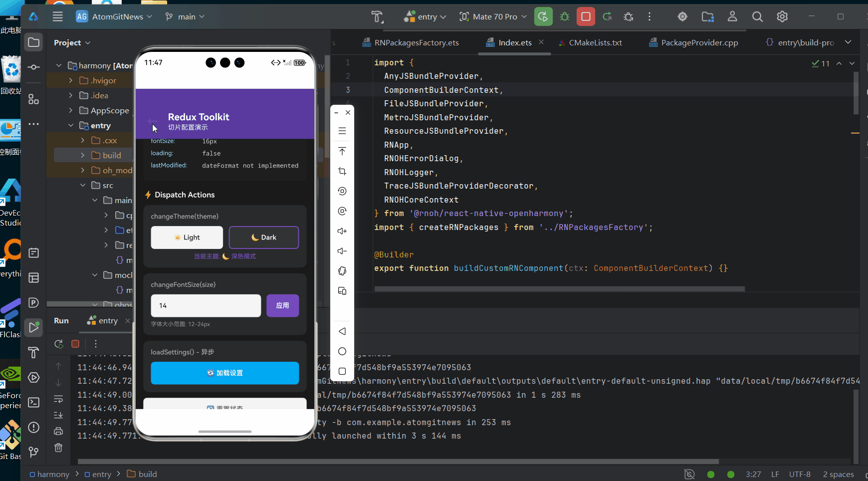This screenshot has width=868, height=481.
Task: Open the Commit tool window icon
Action: (33, 67)
